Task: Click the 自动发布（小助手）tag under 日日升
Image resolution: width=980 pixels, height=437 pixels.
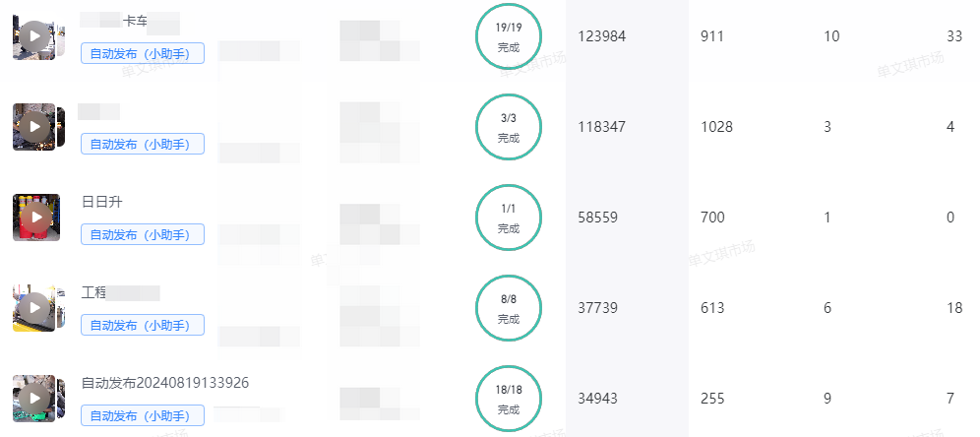Action: pos(143,234)
